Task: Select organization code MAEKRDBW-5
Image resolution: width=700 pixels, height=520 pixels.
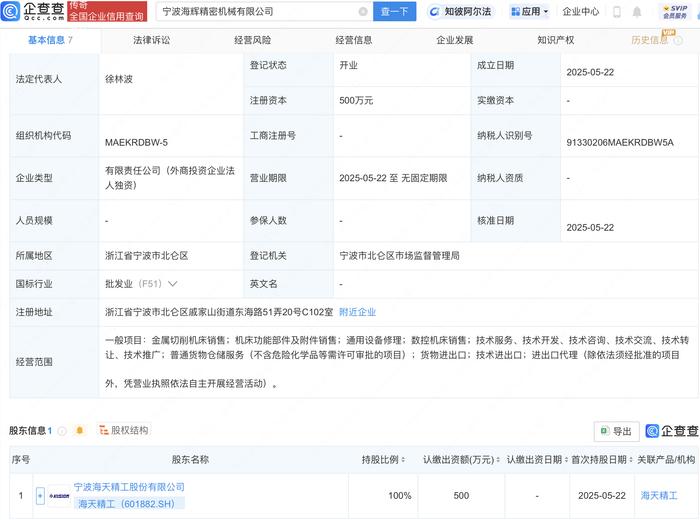Action: tap(136, 143)
